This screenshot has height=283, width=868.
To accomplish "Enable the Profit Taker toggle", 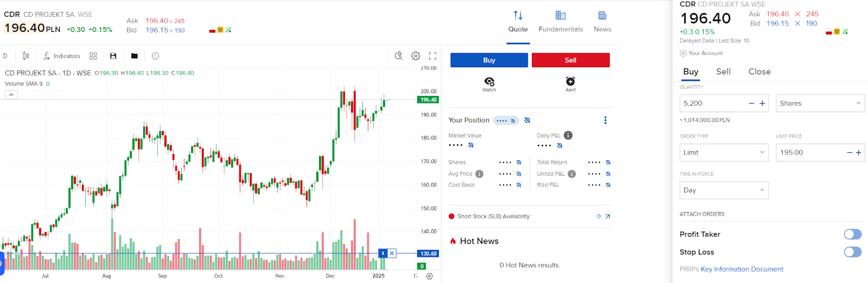I will [x=853, y=234].
